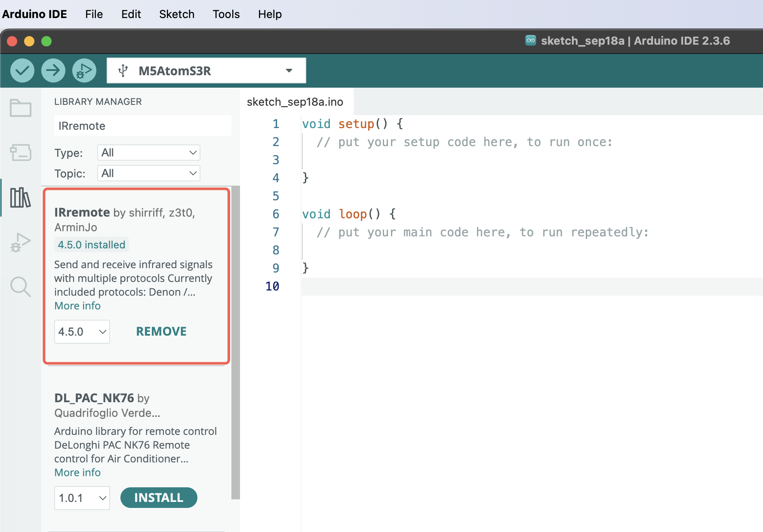Click the '4.5.0 installed' badge
763x532 pixels.
pos(92,245)
